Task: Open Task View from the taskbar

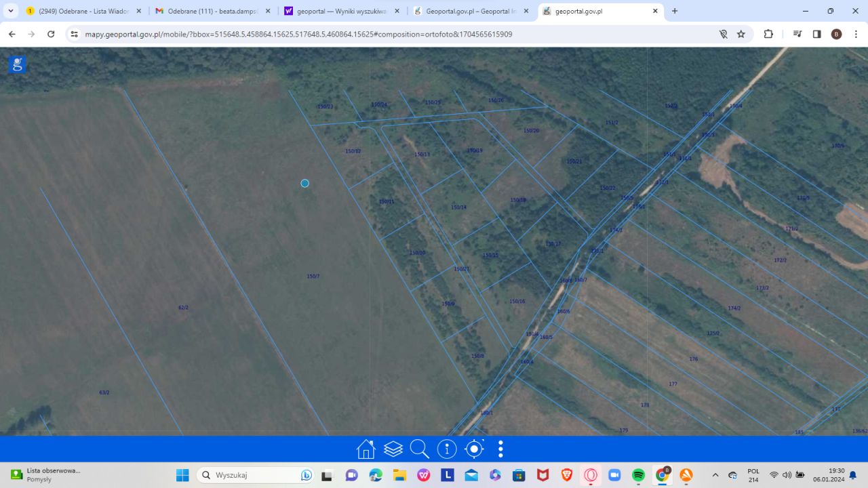Action: pyautogui.click(x=327, y=475)
